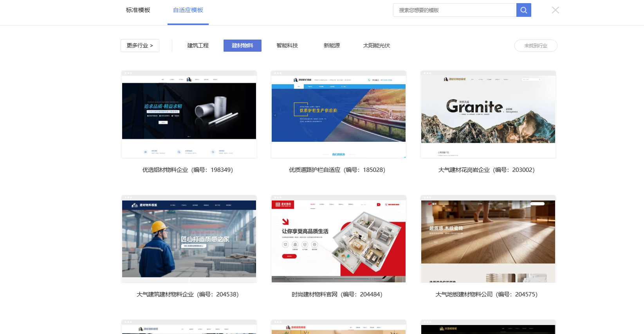The image size is (644, 334).
Task: Filter templates by 新能源
Action: 332,45
